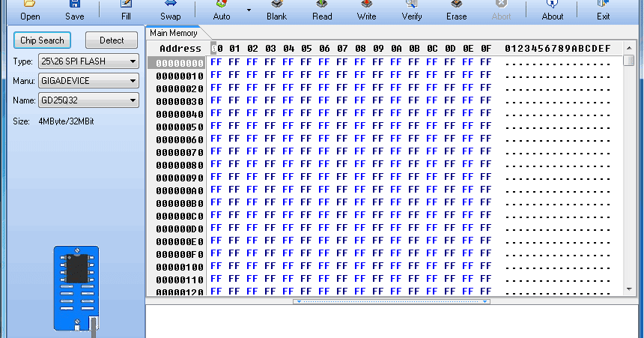
Task: Open the Type dropdown showing 25\26 SPI FLASH
Action: (x=88, y=61)
